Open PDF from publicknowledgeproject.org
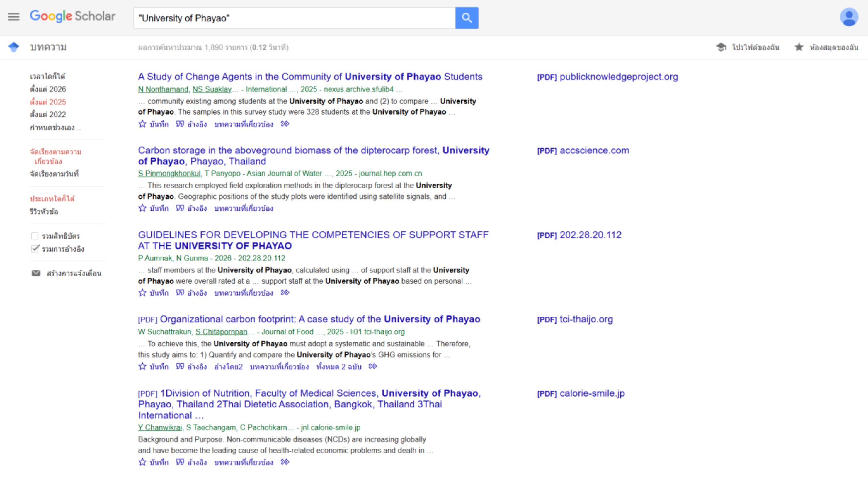The height and width of the screenshot is (479, 868). click(607, 77)
